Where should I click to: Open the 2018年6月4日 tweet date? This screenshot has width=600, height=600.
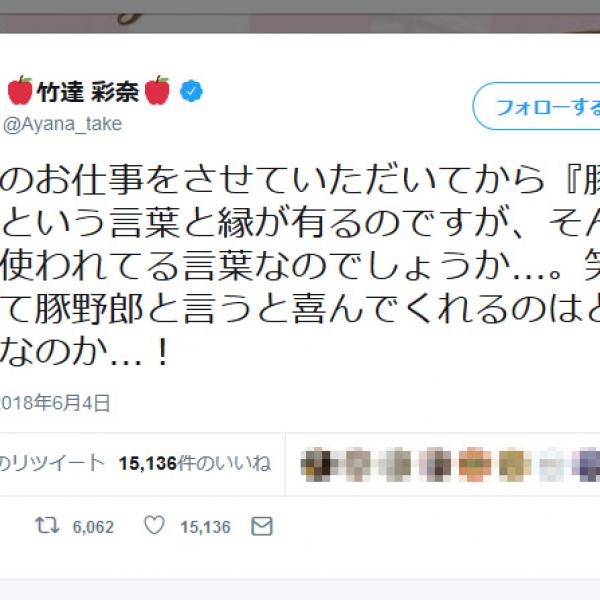tap(54, 403)
